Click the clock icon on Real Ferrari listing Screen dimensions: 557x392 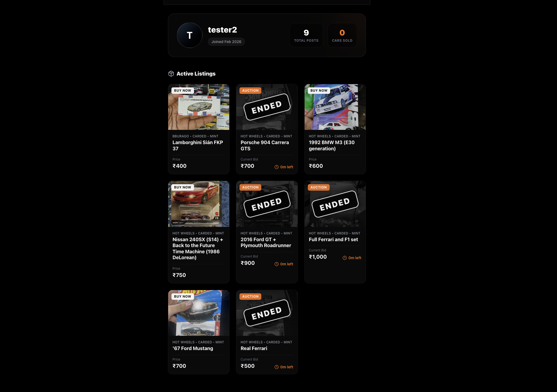tap(277, 367)
